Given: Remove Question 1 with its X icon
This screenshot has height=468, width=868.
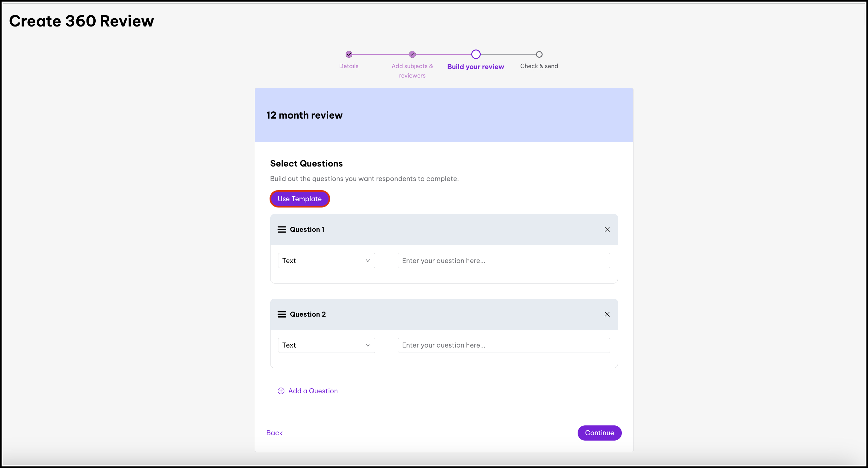Looking at the screenshot, I should (607, 229).
